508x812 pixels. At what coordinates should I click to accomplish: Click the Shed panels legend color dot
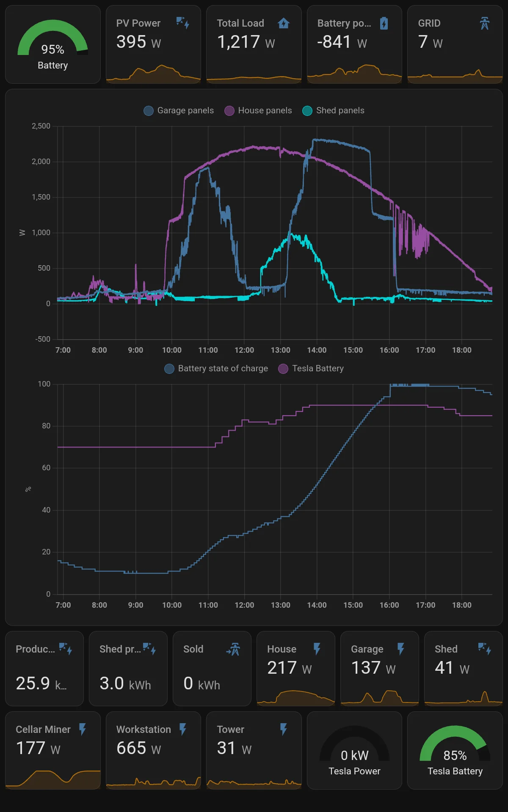307,111
